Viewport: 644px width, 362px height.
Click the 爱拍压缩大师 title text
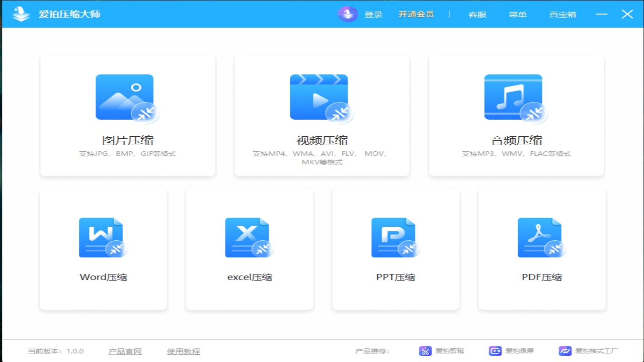(69, 14)
